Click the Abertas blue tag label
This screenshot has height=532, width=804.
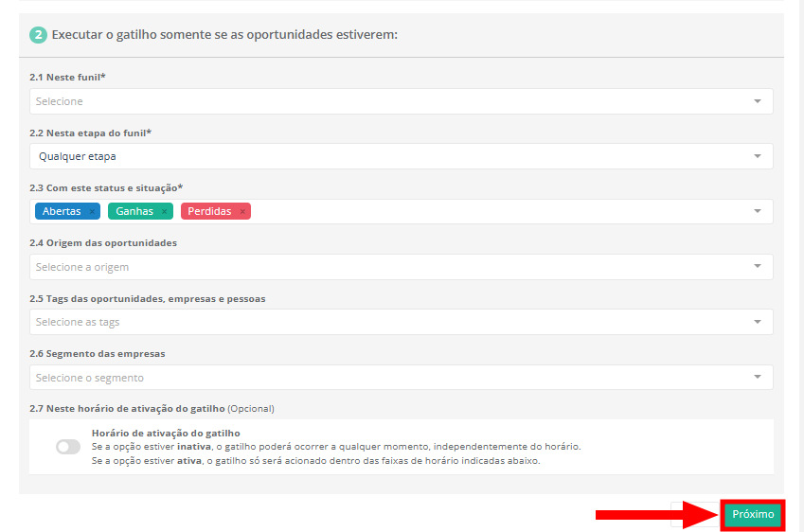pos(61,211)
